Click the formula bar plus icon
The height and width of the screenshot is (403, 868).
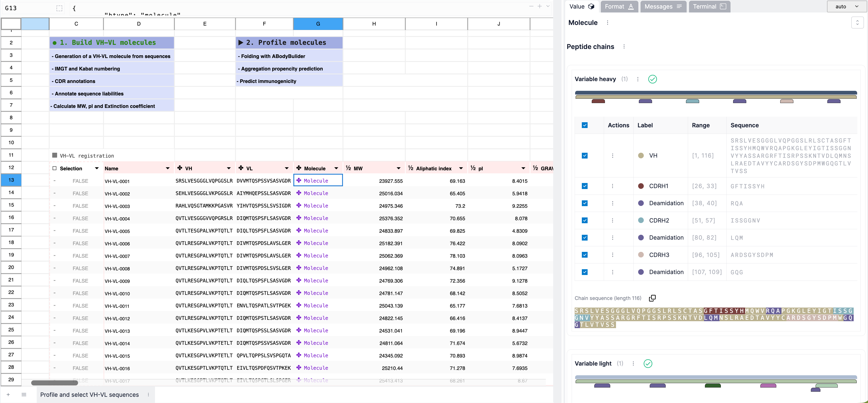(x=540, y=6)
